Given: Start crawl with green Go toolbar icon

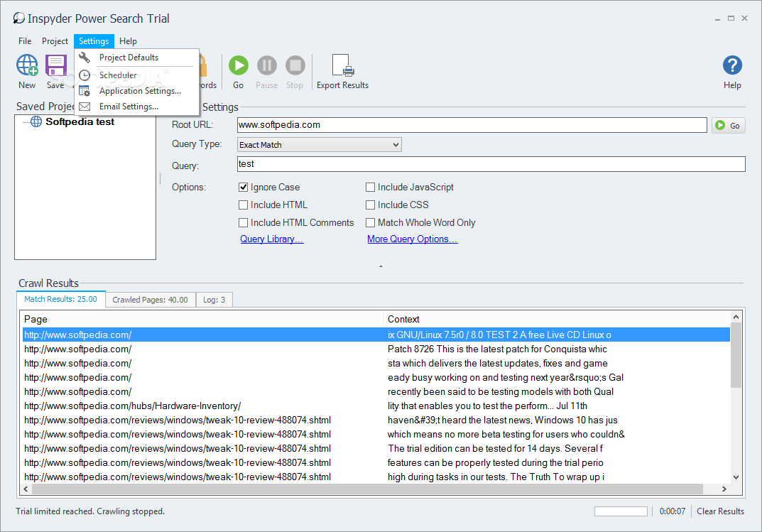Looking at the screenshot, I should pos(239,65).
